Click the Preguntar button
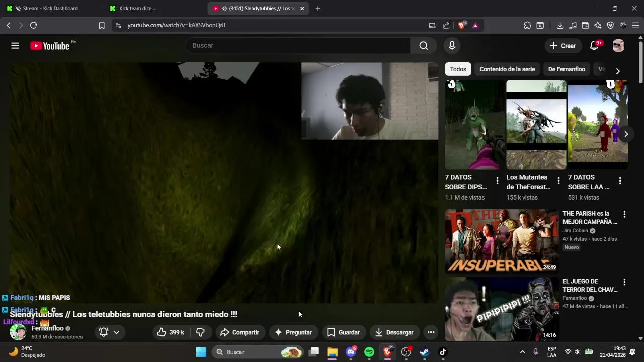This screenshot has width=644, height=362. (293, 332)
